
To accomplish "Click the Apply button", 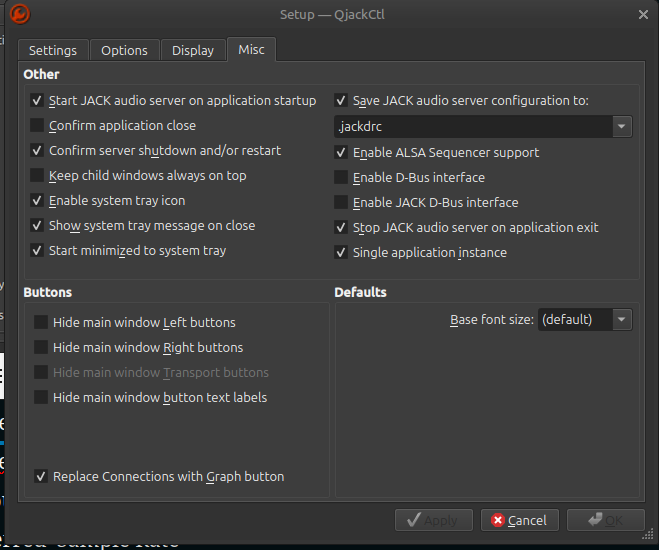I will (434, 520).
